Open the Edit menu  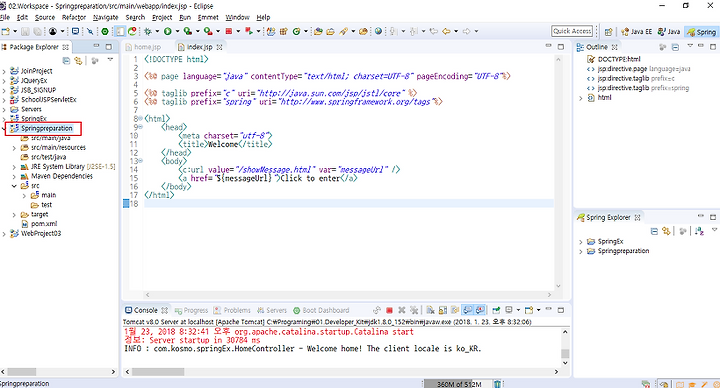[x=22, y=17]
